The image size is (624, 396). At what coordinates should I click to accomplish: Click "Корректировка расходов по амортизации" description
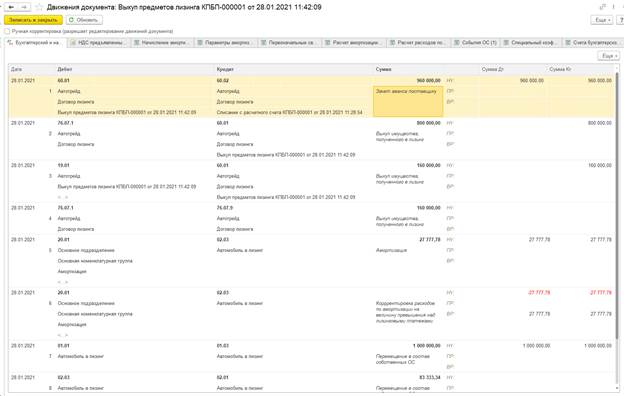coord(406,312)
